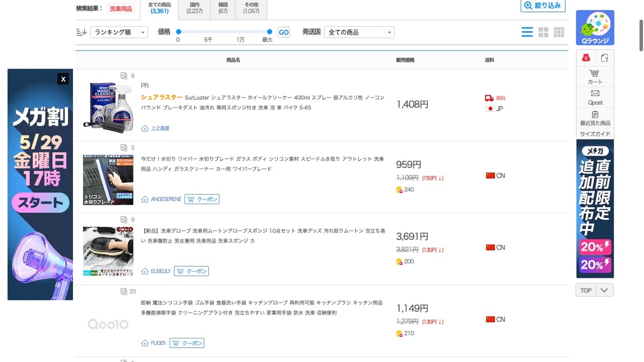Open the ランキング順 sort dropdown

[x=119, y=32]
